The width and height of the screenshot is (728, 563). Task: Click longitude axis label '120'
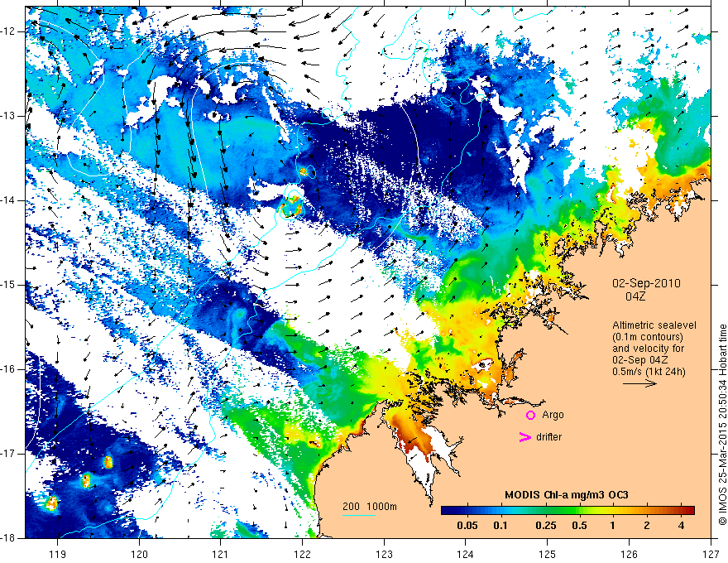tap(139, 554)
